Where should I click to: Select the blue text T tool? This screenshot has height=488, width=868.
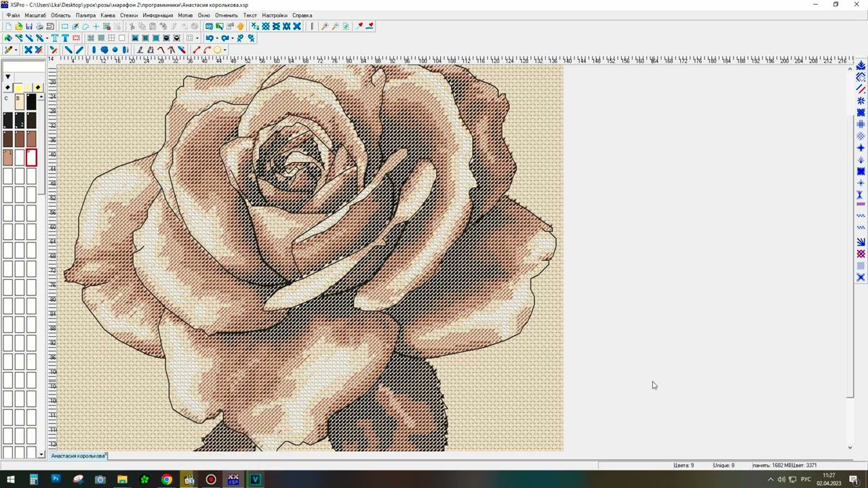pos(65,38)
